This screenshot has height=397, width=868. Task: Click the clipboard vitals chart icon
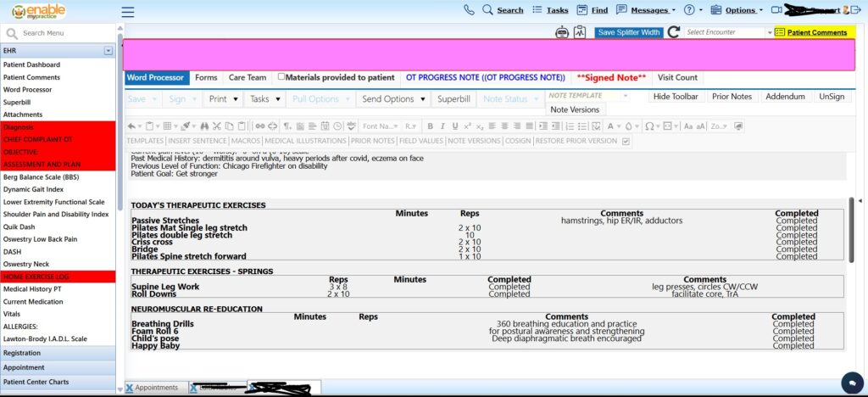[x=580, y=32]
